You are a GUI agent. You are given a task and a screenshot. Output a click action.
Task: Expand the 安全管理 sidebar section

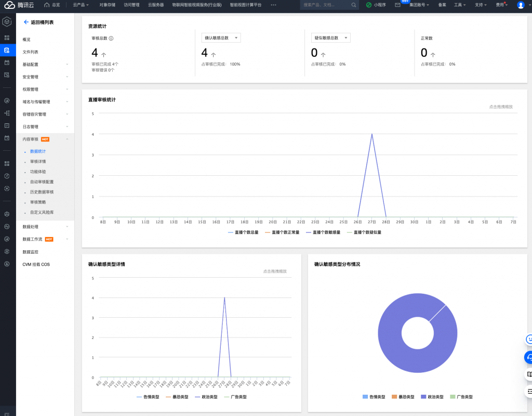tap(45, 77)
